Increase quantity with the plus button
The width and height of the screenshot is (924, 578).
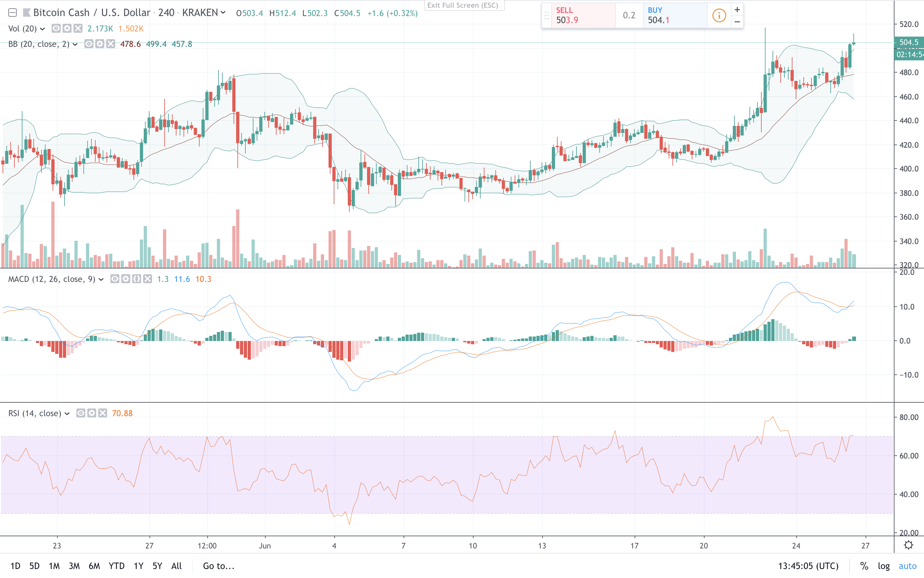(737, 10)
